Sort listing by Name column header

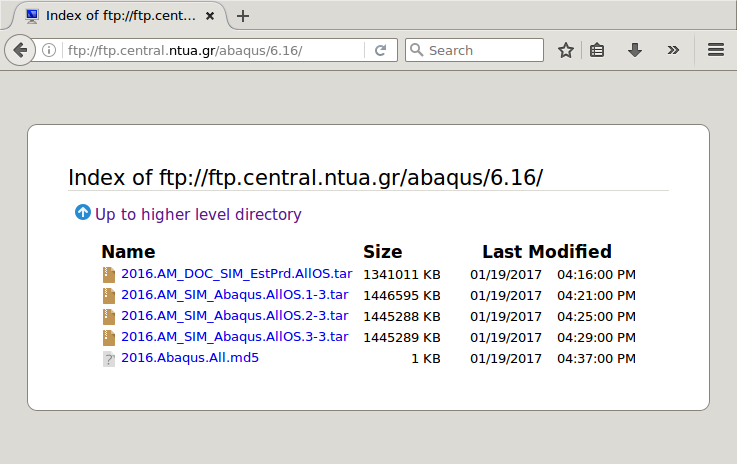tap(128, 252)
